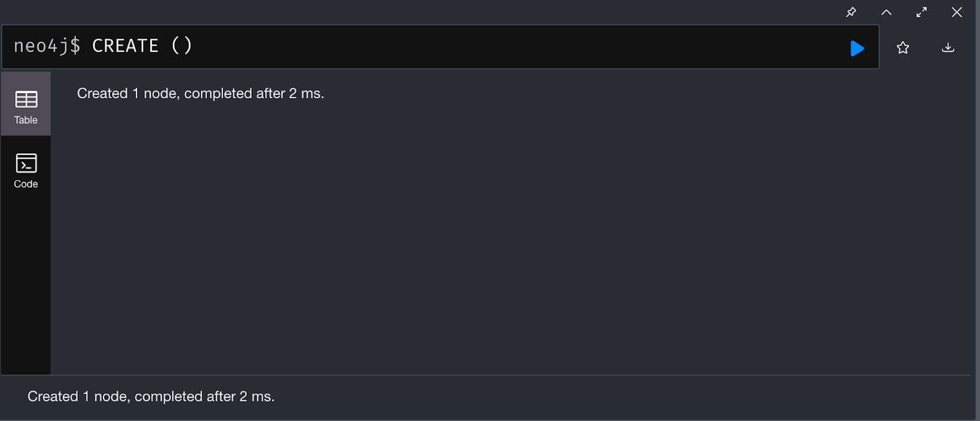The image size is (980, 421).
Task: Click the grid icon above the Table label
Action: tap(26, 99)
